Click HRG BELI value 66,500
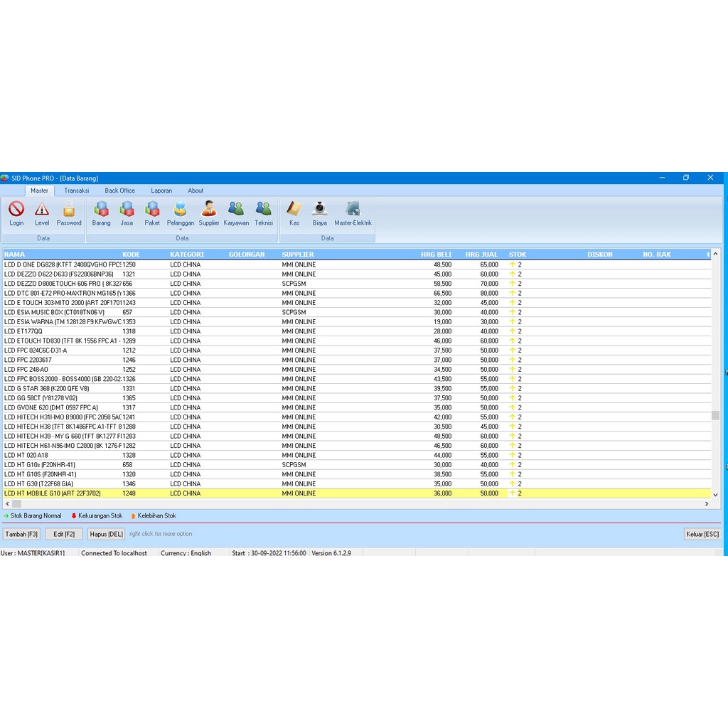The height and width of the screenshot is (728, 728). pyautogui.click(x=442, y=293)
